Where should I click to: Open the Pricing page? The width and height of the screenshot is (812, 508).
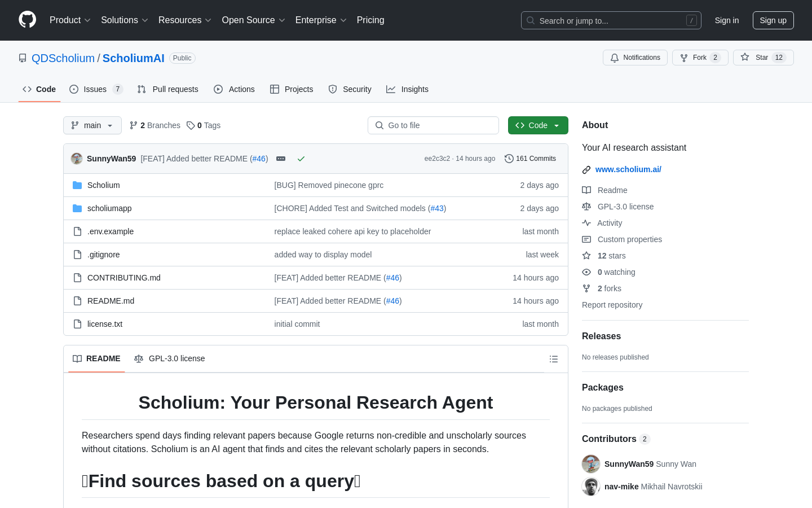coord(370,20)
